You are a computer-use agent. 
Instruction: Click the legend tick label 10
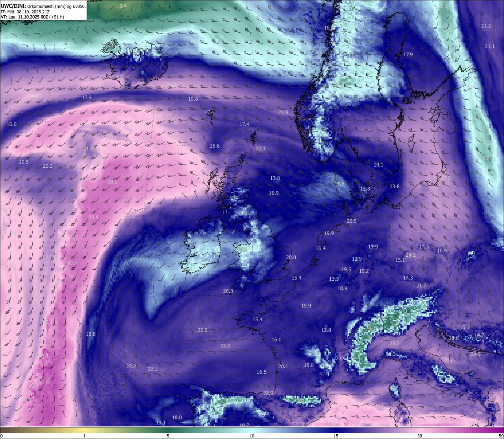click(x=252, y=436)
